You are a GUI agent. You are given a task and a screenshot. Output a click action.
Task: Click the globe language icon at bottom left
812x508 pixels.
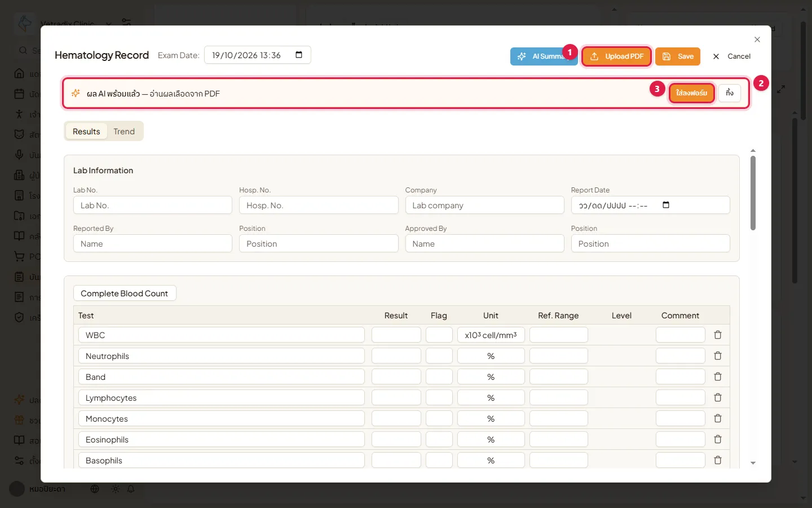coord(95,489)
